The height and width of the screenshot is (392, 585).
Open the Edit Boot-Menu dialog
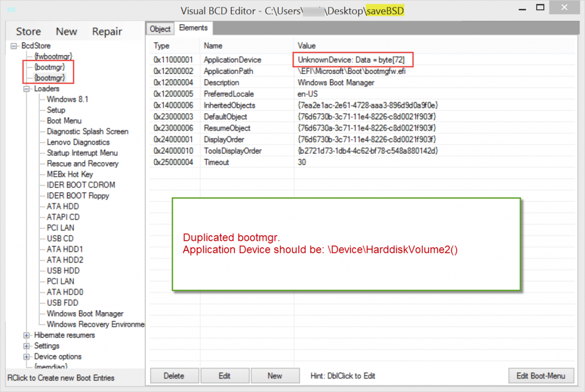tap(541, 375)
